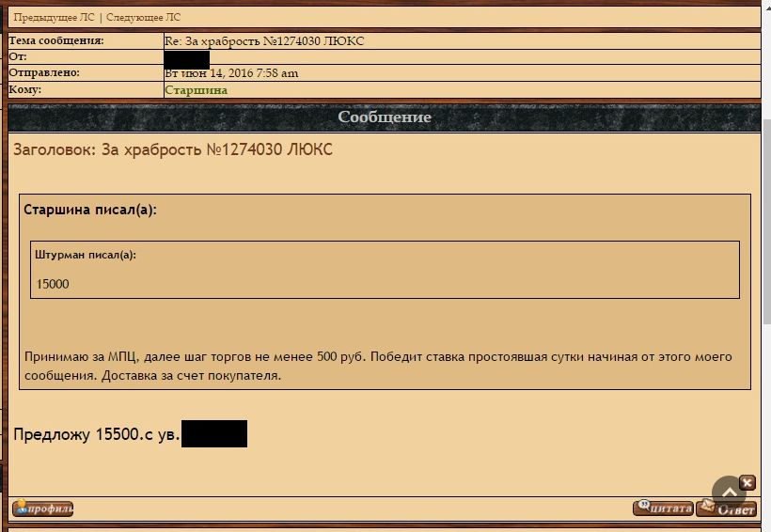Image resolution: width=771 pixels, height=532 pixels.
Task: Open the sender's profile with профиль button
Action: (x=42, y=509)
